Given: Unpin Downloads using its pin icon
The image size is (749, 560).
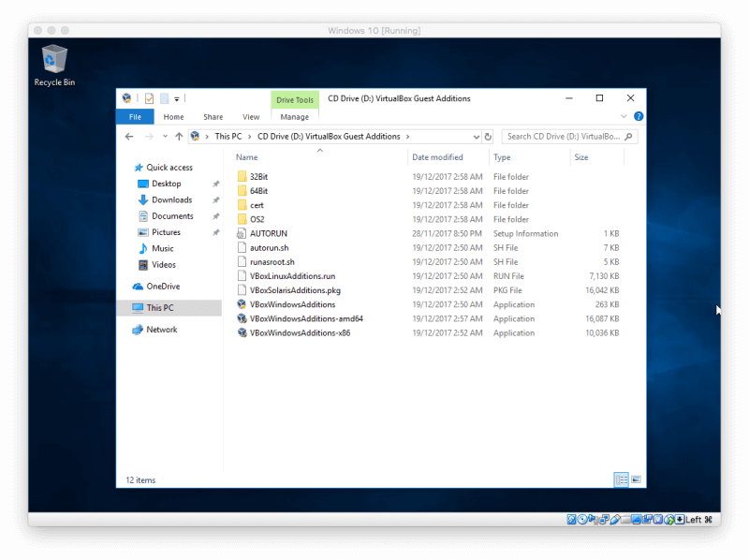Looking at the screenshot, I should tap(216, 200).
